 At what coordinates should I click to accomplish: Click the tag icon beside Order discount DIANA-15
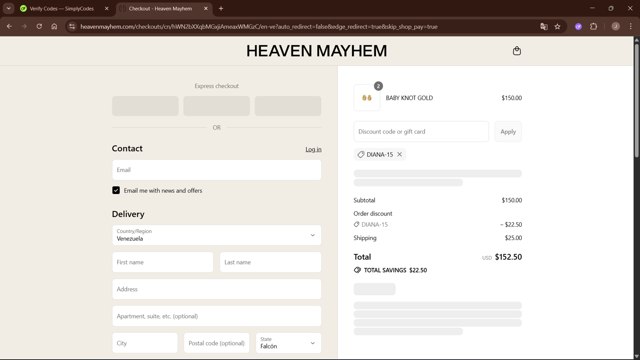(x=356, y=224)
